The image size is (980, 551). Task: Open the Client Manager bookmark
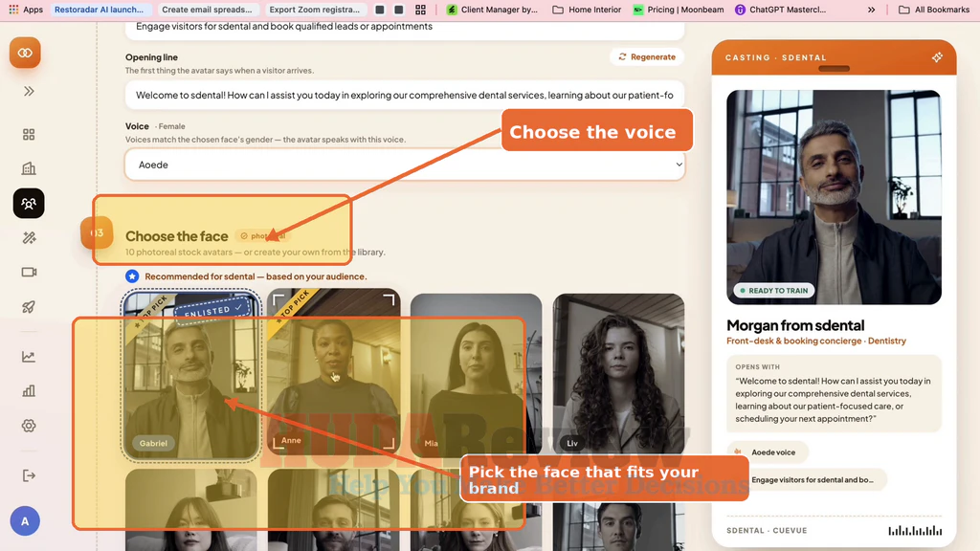(492, 10)
